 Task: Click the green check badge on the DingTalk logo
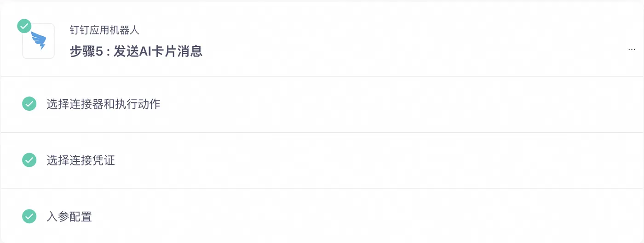pos(24,26)
